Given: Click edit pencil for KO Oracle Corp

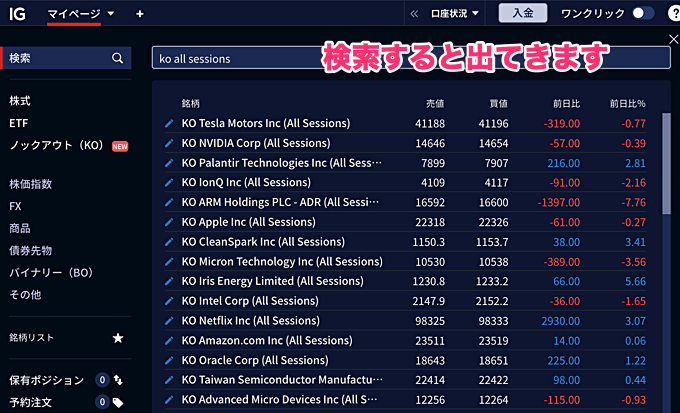Looking at the screenshot, I should (x=169, y=361).
